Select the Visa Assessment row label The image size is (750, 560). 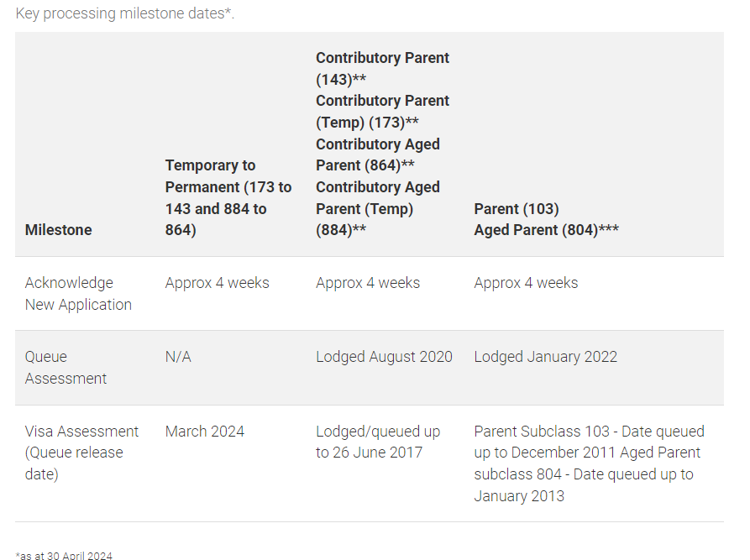(81, 453)
